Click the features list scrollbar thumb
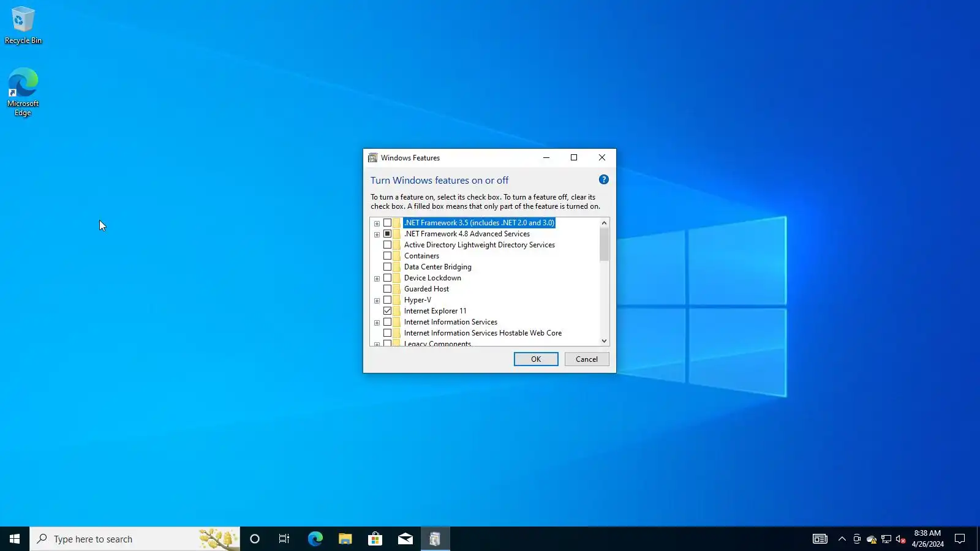Image resolution: width=980 pixels, height=551 pixels. 604,244
